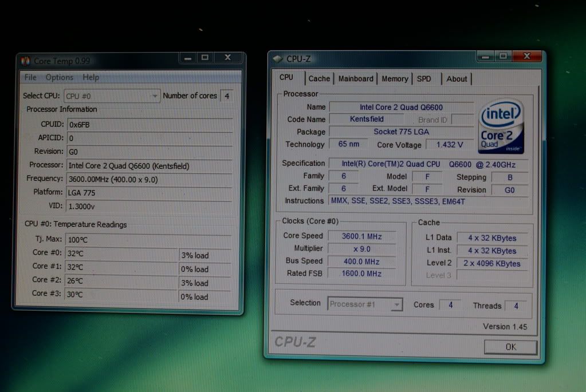Viewport: 586px width, 392px height.
Task: Click the Cores value 4 in CPU-Z
Action: click(x=450, y=305)
